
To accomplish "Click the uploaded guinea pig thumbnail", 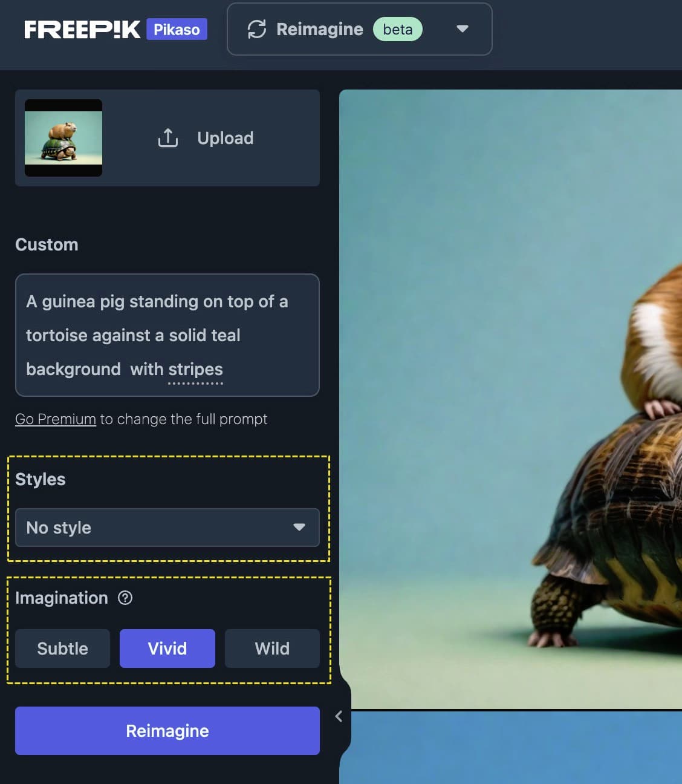I will [63, 138].
